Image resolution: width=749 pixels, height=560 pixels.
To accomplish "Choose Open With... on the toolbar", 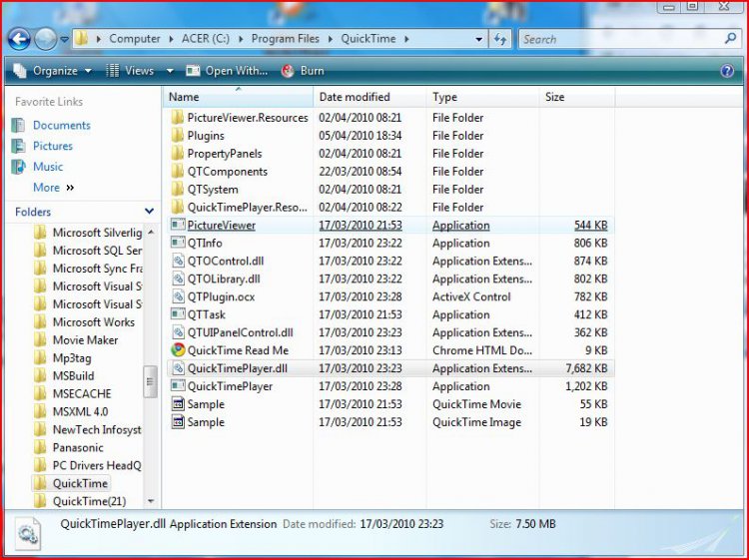I will [227, 71].
